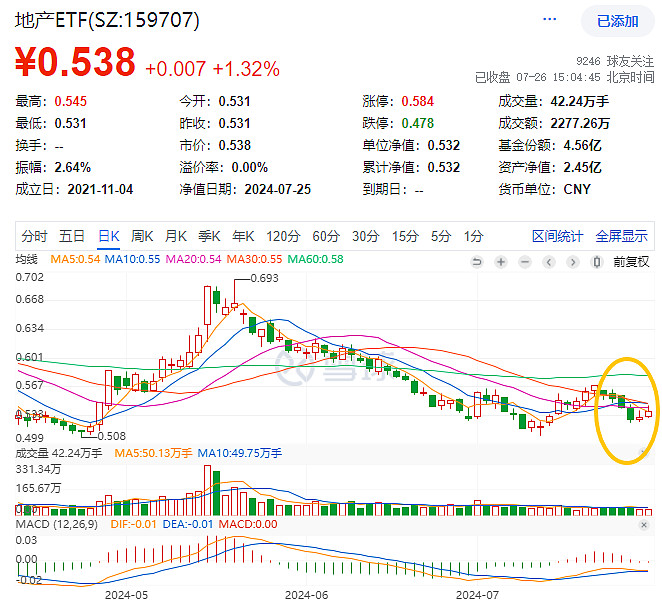Click the reset chart view arrow icon
The image size is (662, 604).
pos(477,262)
